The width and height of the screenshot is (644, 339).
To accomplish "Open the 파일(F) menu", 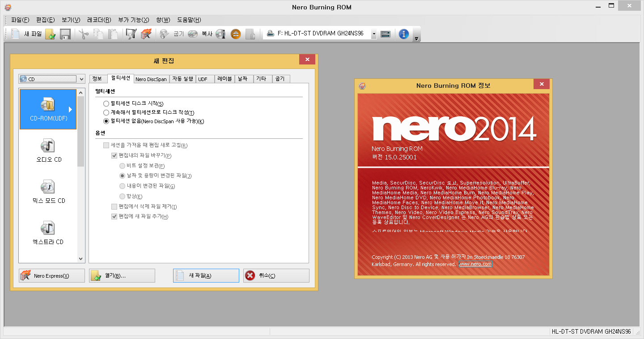I will point(20,20).
